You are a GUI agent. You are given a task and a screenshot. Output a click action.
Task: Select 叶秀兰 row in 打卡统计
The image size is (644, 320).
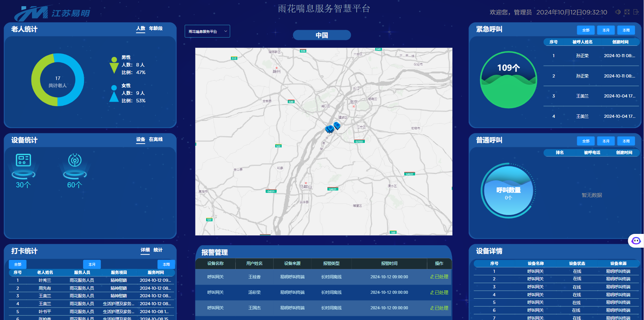(92, 280)
